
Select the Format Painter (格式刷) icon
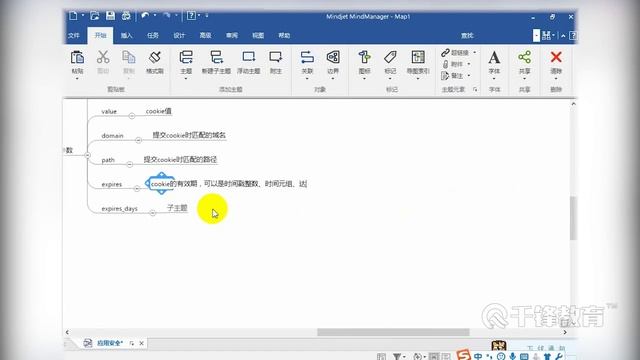pos(155,57)
